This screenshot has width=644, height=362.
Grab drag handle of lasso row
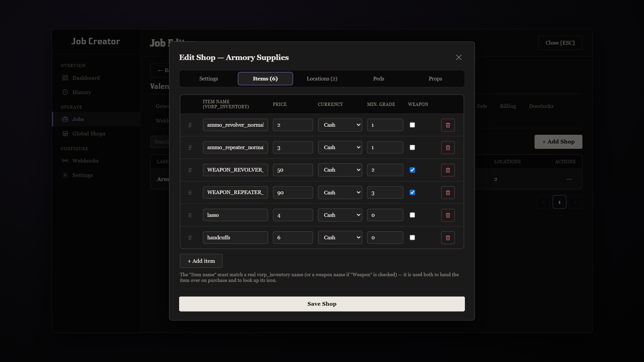tap(190, 215)
